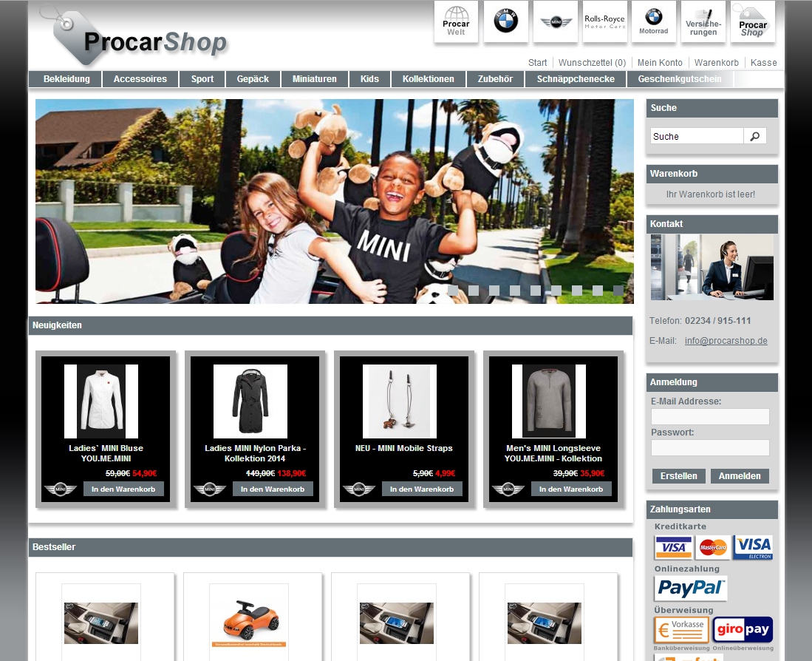812x661 pixels.
Task: Select the first banner slide indicator
Action: tap(453, 291)
